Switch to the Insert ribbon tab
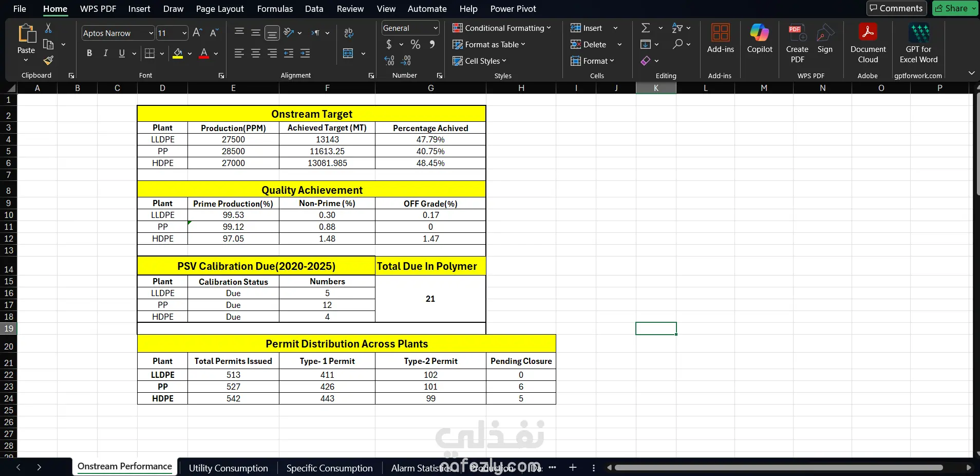Screen dimensions: 980x476 pos(139,9)
